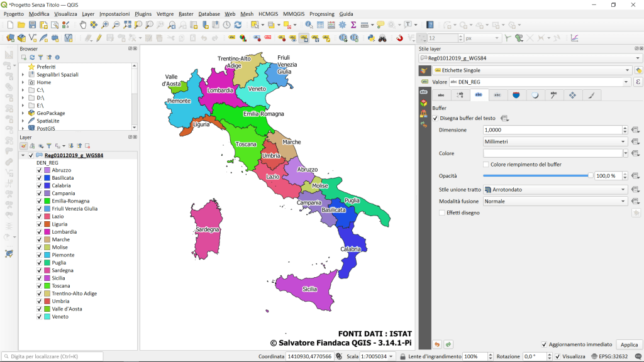Select the Pan Map hand tool
This screenshot has height=362, width=644.
tap(83, 25)
